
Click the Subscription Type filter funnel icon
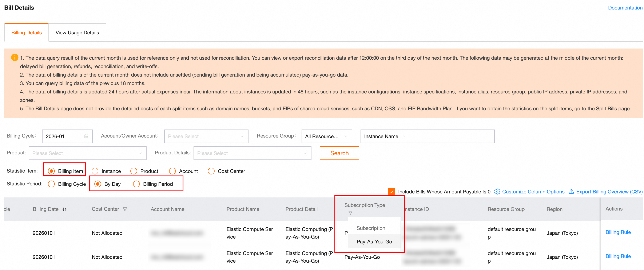(350, 213)
